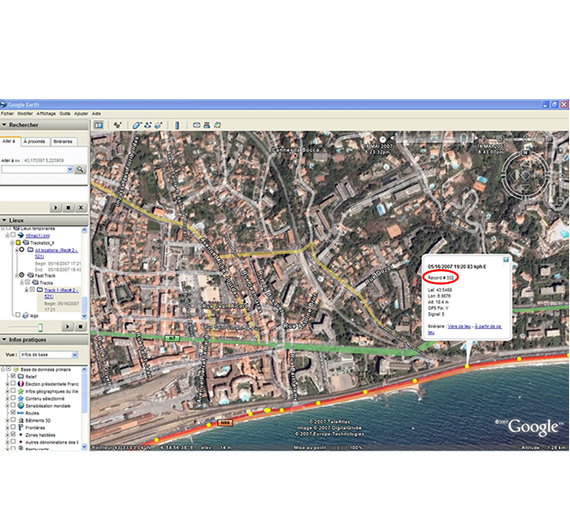Click the compass right pan arrow
Image resolution: width=570 pixels, height=526 pixels.
pos(538,176)
